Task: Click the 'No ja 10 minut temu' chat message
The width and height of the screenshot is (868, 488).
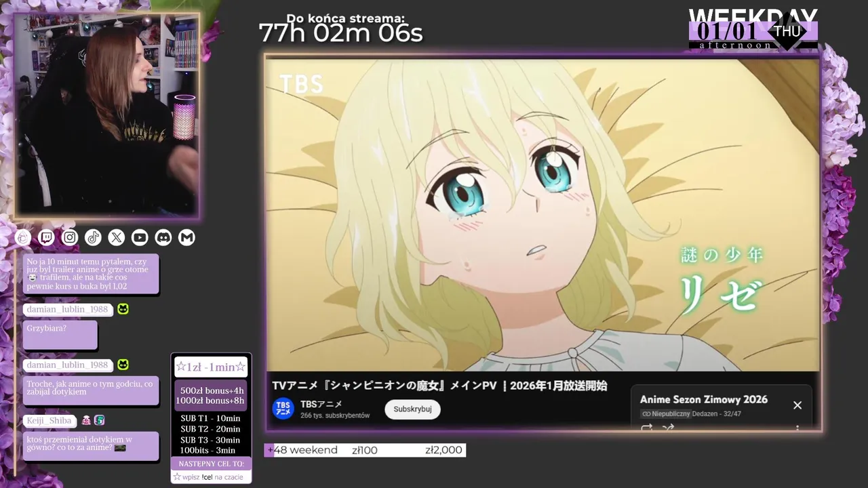Action: tap(91, 274)
